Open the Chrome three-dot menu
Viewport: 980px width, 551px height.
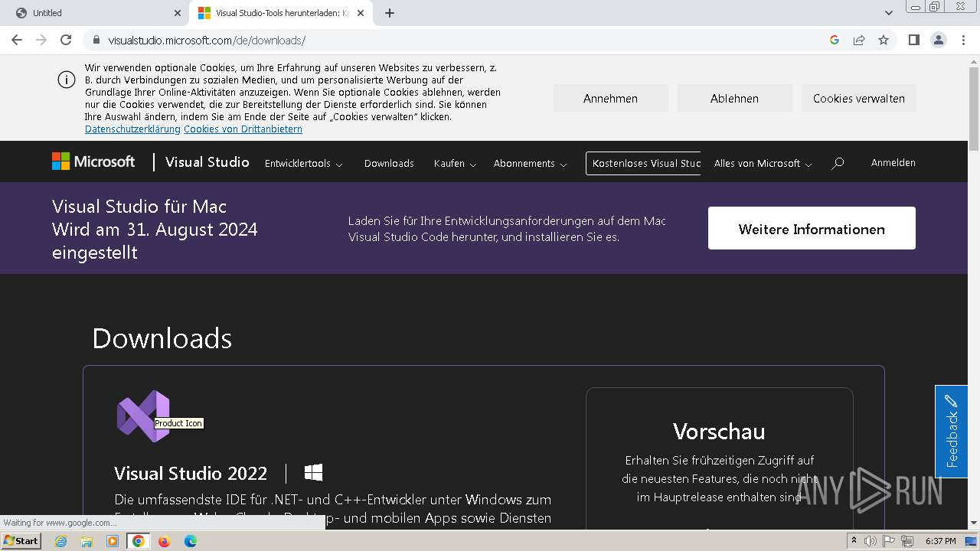(963, 40)
